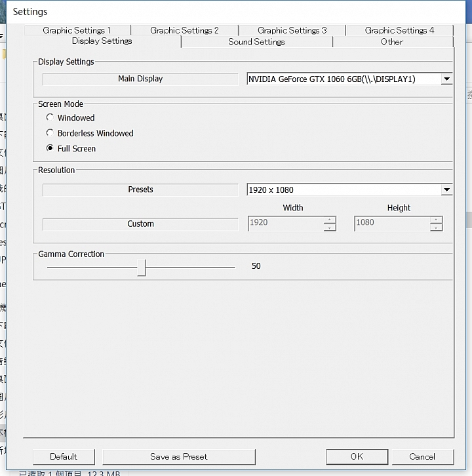Click the gamma value 50

pos(256,266)
